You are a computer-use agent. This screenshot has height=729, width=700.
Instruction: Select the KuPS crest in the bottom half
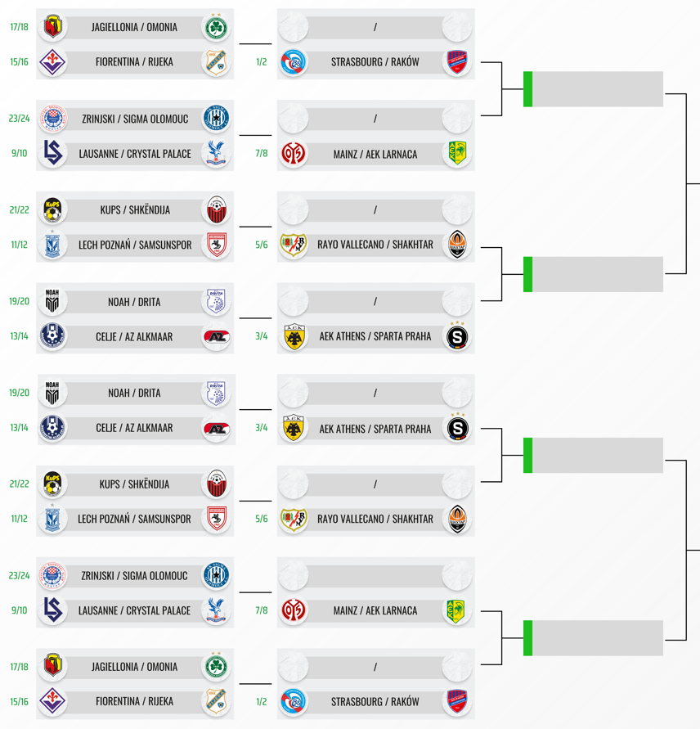pyautogui.click(x=53, y=484)
